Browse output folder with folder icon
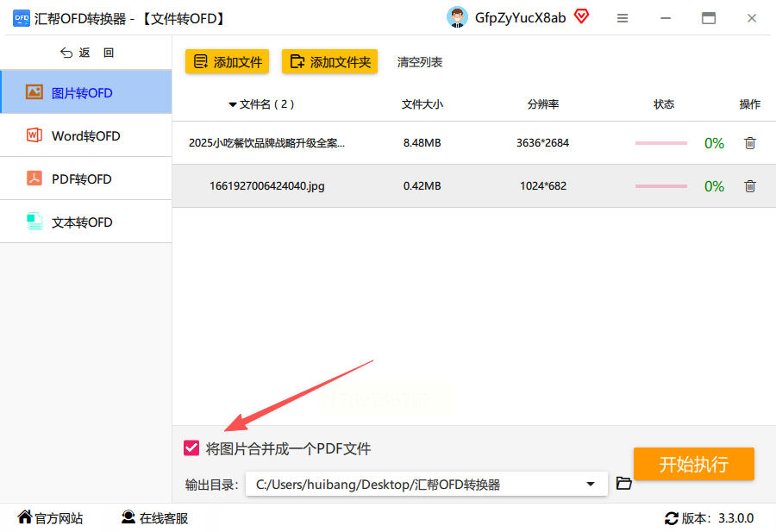The image size is (776, 532). point(623,483)
